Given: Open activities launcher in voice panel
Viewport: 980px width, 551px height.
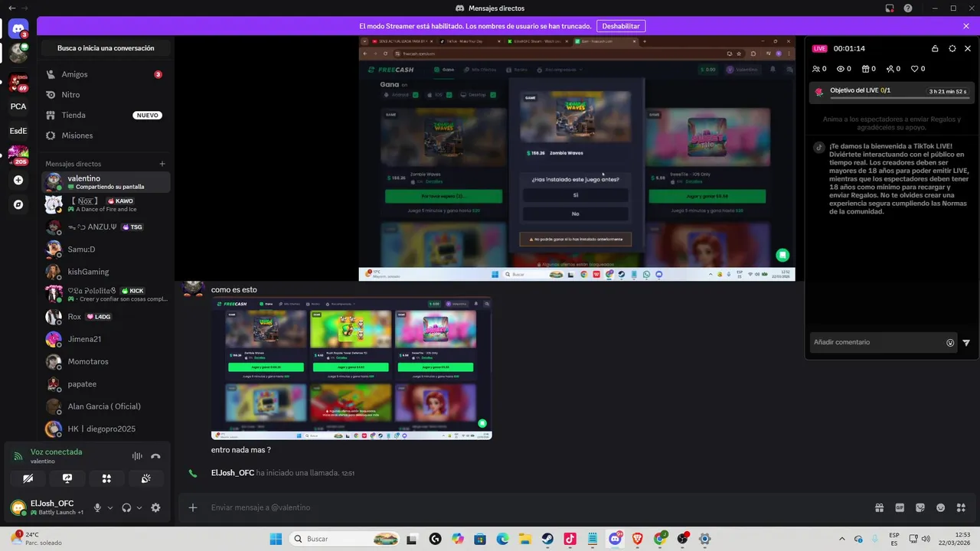Looking at the screenshot, I should click(x=106, y=478).
